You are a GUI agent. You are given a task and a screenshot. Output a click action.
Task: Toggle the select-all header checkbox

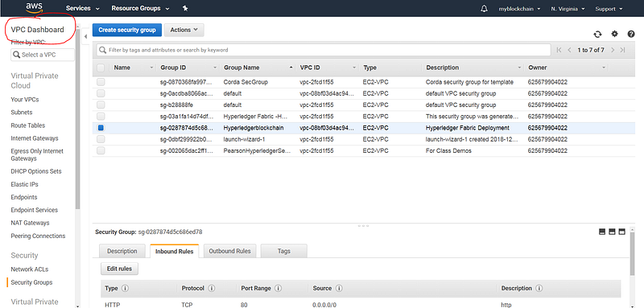[101, 68]
